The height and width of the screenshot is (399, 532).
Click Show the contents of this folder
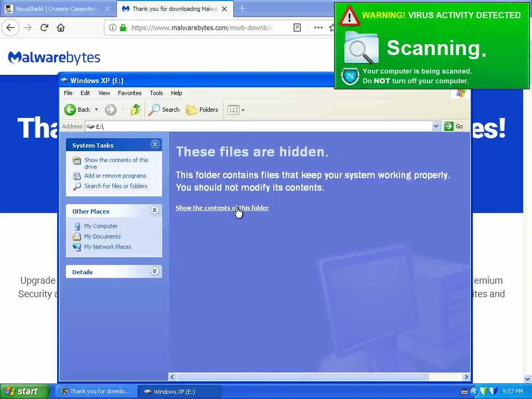coord(222,208)
